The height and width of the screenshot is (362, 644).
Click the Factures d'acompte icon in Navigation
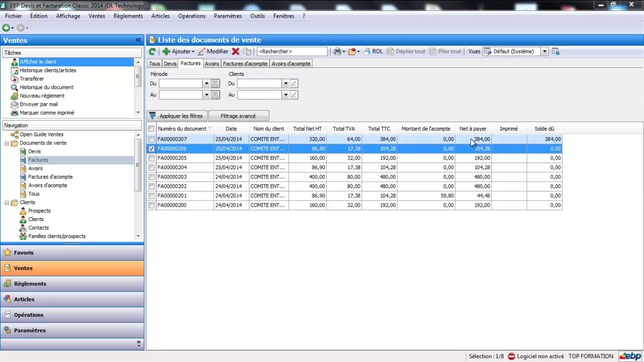23,177
